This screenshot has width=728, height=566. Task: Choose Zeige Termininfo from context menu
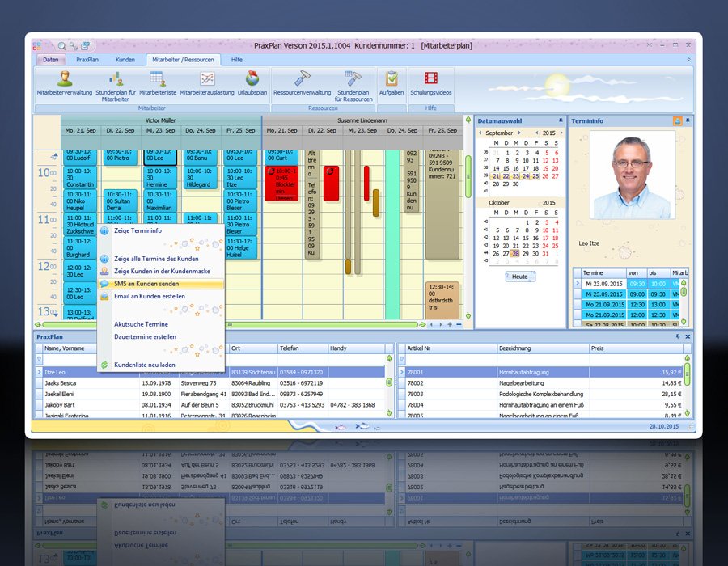tap(138, 230)
